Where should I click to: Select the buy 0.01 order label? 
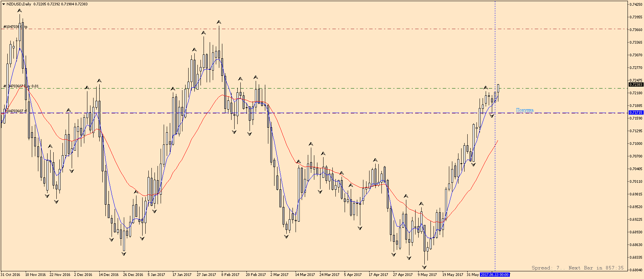(21, 86)
